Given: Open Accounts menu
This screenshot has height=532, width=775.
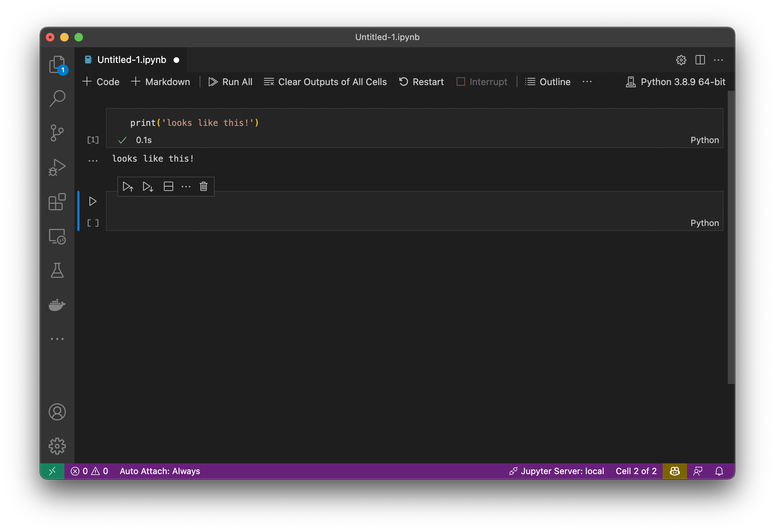Looking at the screenshot, I should point(57,412).
